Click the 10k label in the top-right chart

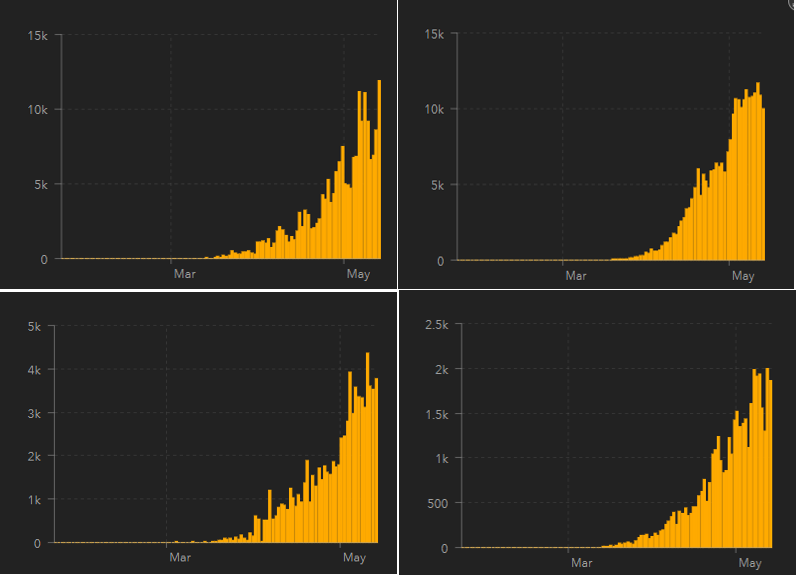432,109
